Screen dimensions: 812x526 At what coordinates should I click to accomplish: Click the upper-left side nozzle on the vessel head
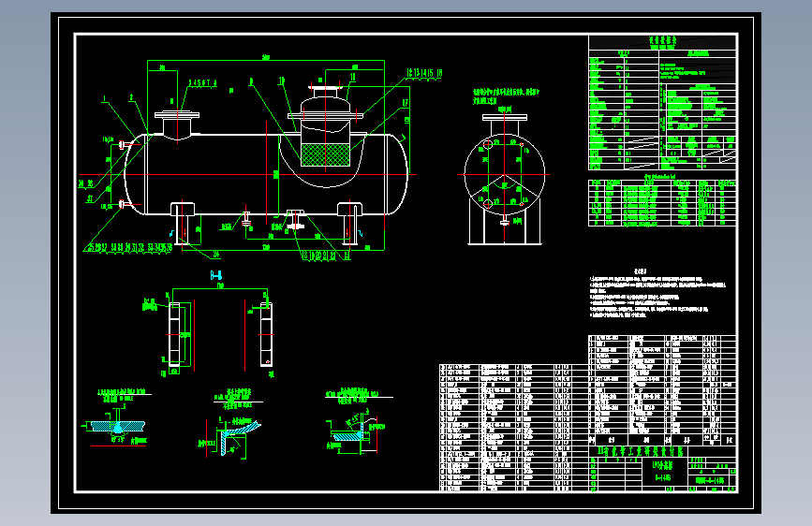pos(125,145)
